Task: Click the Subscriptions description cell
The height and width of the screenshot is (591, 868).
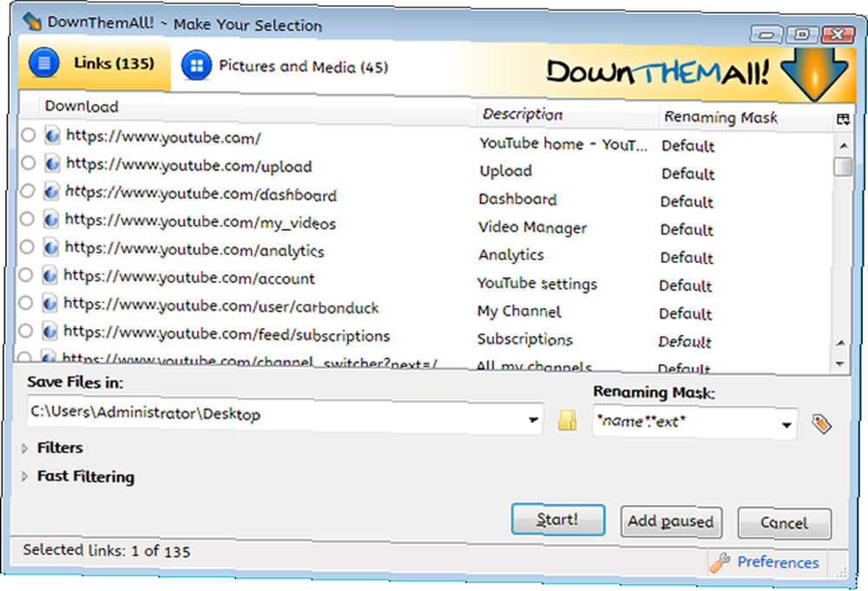Action: (x=525, y=339)
